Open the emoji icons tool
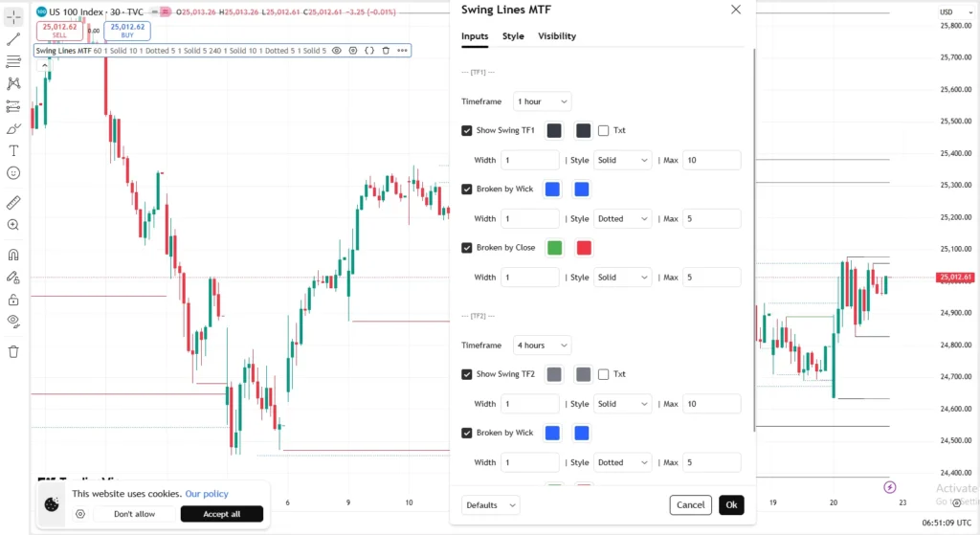980x535 pixels. (x=13, y=173)
